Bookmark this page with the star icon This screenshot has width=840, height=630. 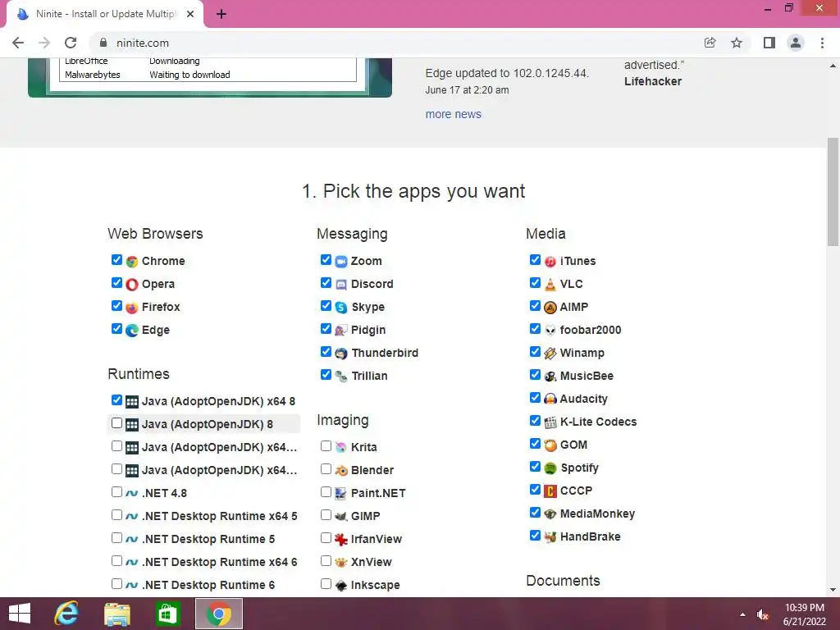737,43
